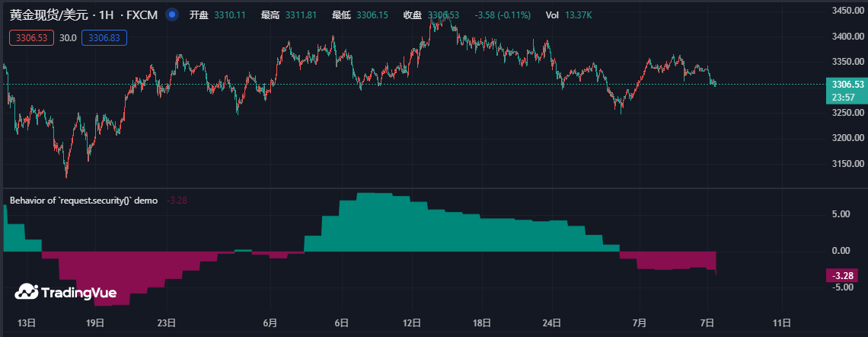Click the red sell price 3306.53 button
This screenshot has height=337, width=868.
[31, 37]
